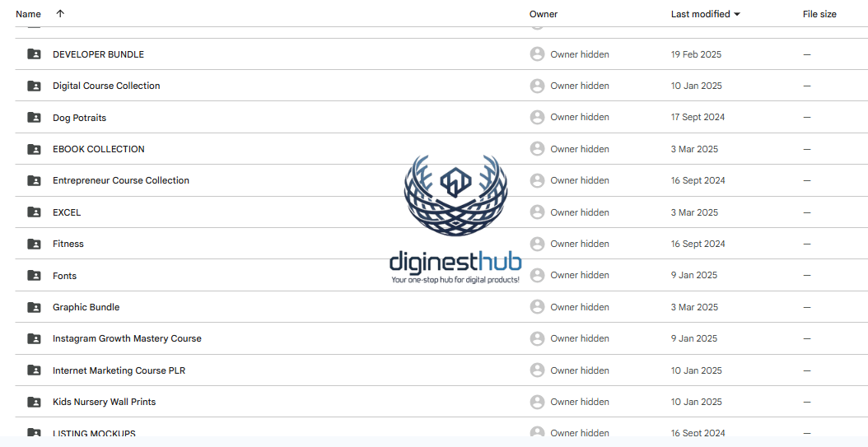The height and width of the screenshot is (447, 868).
Task: Click the shared folder icon for Fonts
Action: pos(34,276)
